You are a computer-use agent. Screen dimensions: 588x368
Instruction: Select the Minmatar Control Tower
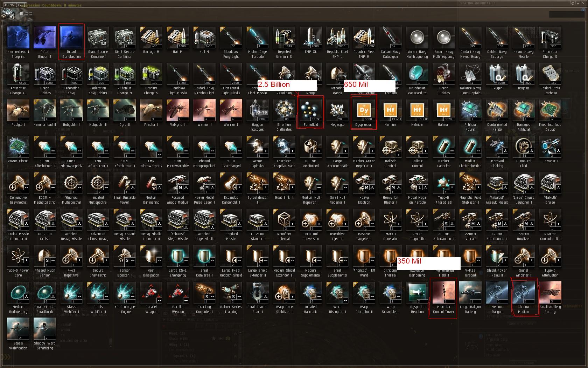tap(444, 297)
